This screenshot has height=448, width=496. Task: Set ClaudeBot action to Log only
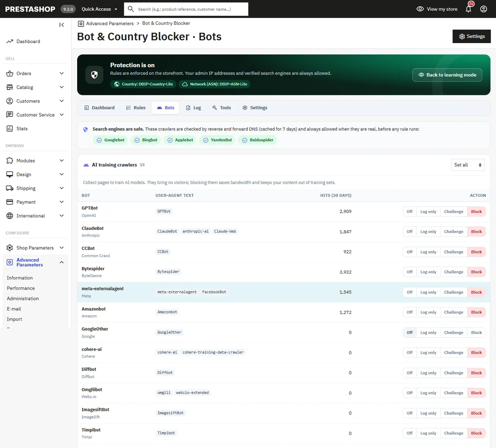point(428,232)
